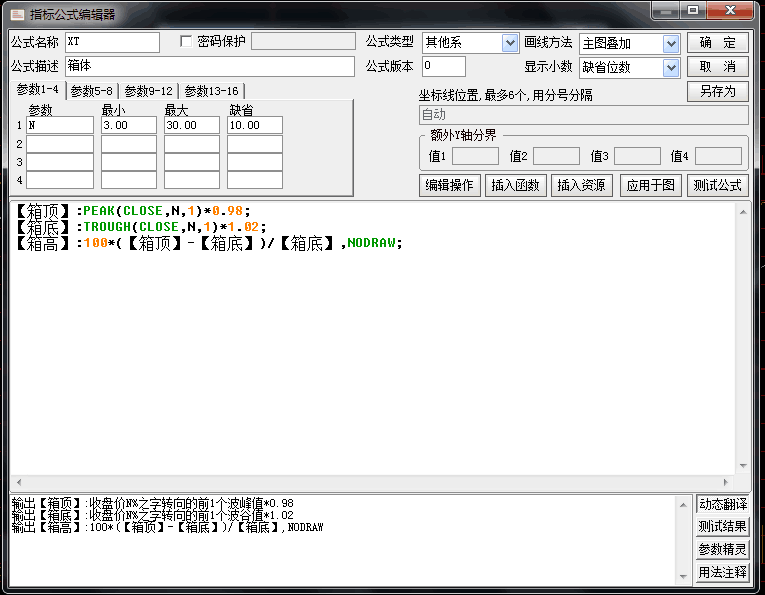Click the 插入函数 button
Image resolution: width=765 pixels, height=595 pixels.
pyautogui.click(x=515, y=185)
